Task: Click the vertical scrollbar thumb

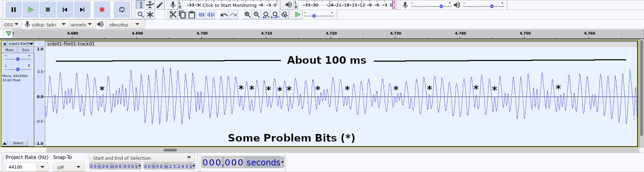Action: 641,88
